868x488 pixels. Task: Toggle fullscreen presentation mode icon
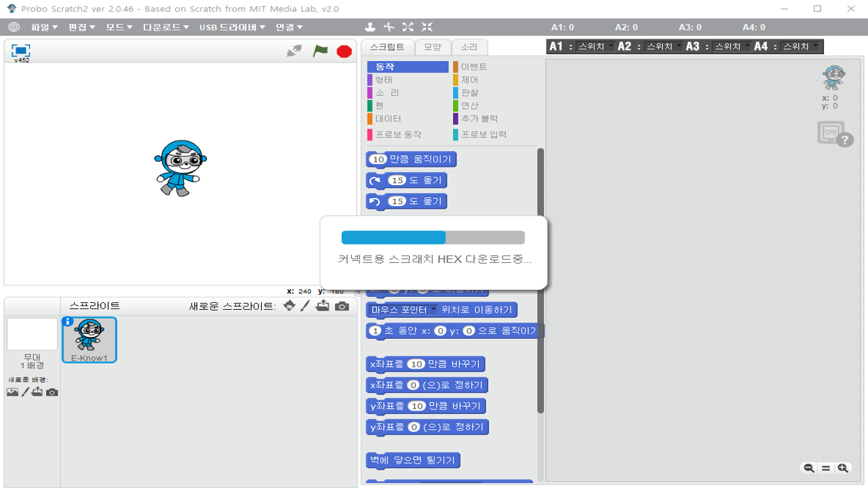click(21, 51)
